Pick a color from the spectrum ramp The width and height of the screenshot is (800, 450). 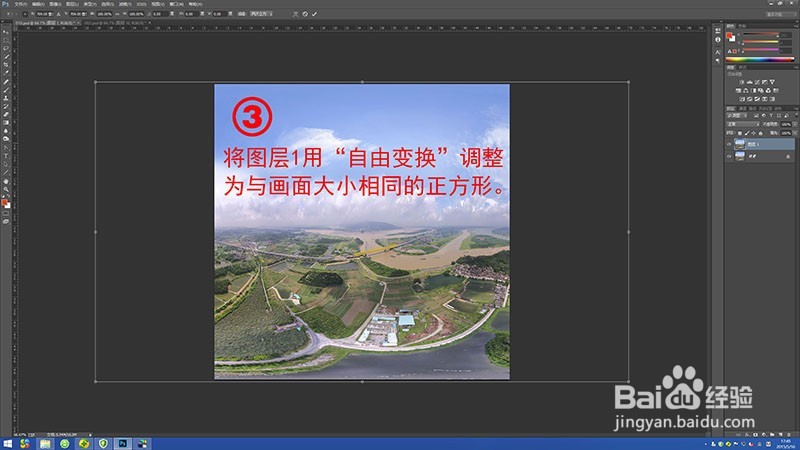(760, 59)
